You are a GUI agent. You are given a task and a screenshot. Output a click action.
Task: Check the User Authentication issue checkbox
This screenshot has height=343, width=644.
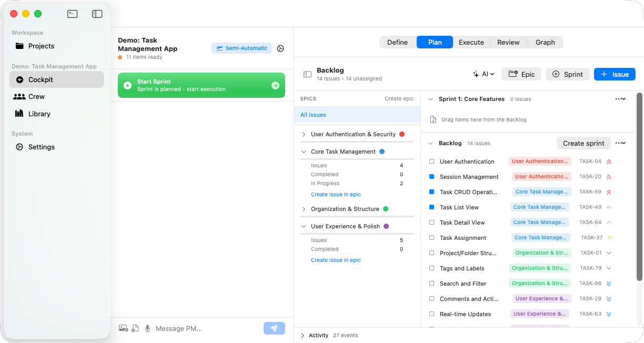pyautogui.click(x=432, y=162)
